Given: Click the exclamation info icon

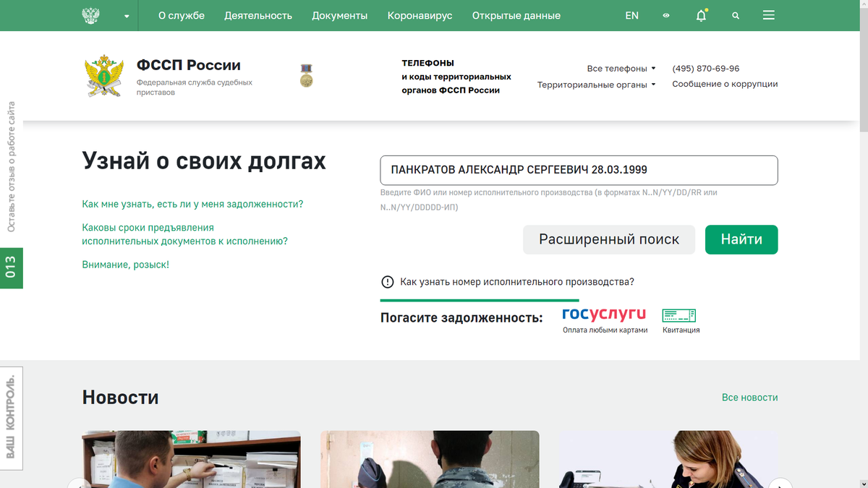Looking at the screenshot, I should pos(388,282).
